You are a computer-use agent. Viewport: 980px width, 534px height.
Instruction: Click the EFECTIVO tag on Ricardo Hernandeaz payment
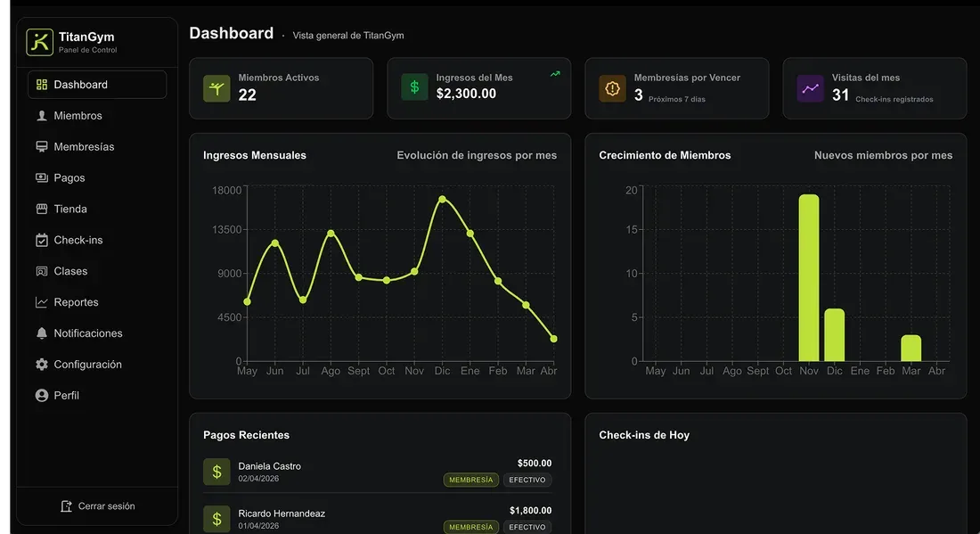point(527,527)
